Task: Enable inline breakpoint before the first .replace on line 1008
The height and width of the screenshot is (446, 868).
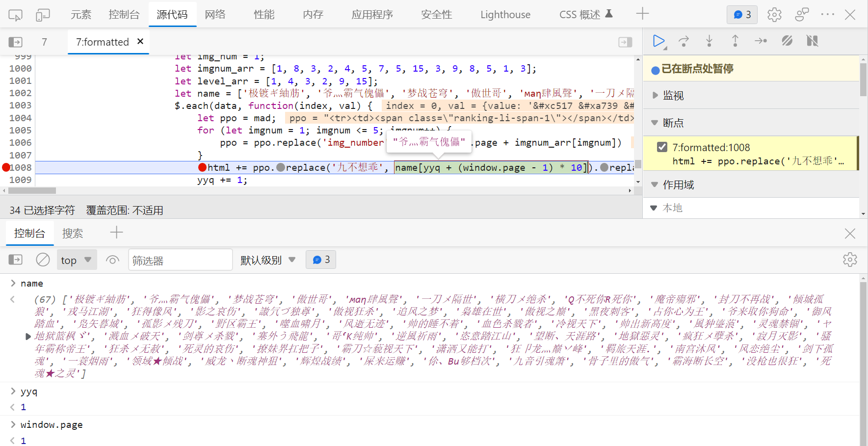Action: [x=281, y=168]
